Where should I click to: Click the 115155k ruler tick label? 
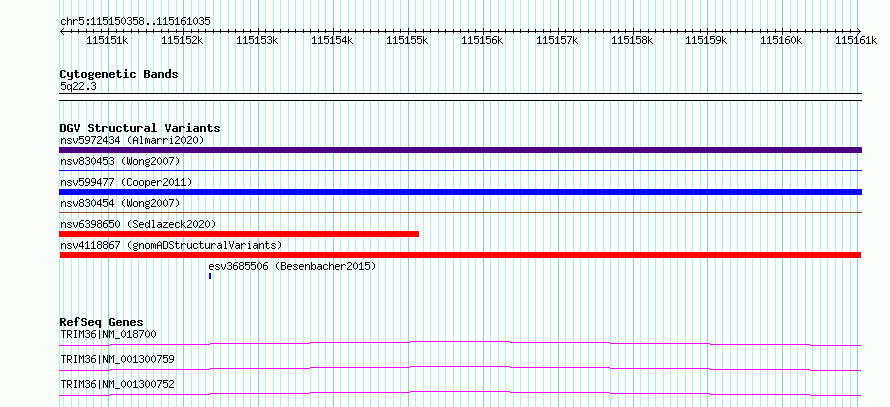[x=408, y=40]
